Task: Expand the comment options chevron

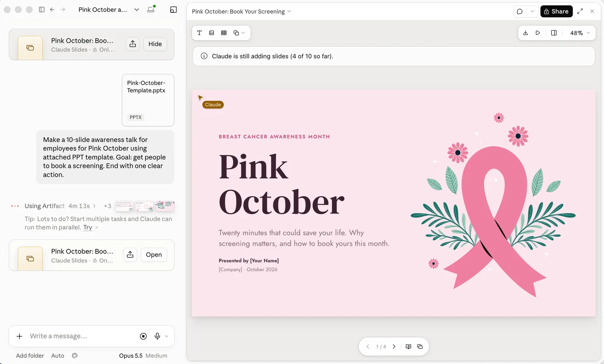Action: pos(532,11)
